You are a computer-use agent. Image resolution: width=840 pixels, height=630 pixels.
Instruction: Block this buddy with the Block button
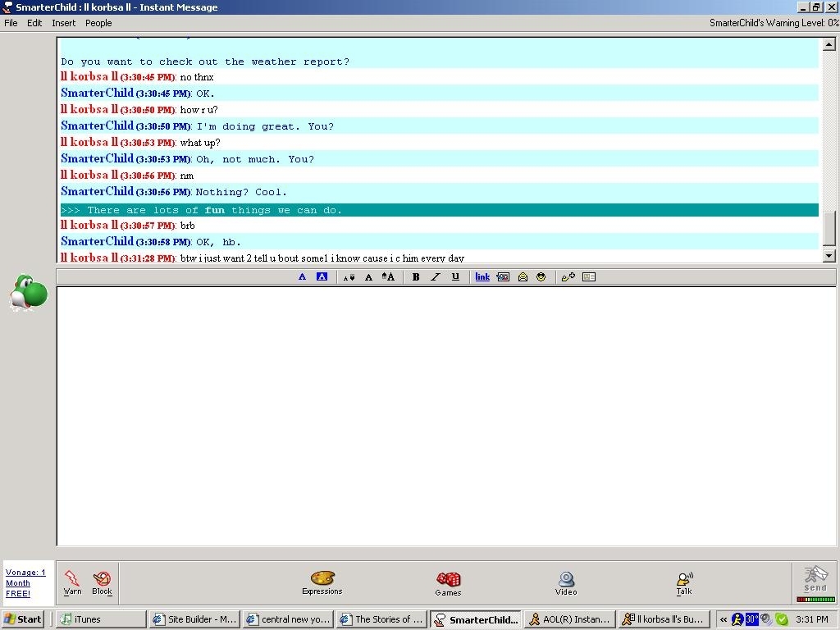(102, 583)
